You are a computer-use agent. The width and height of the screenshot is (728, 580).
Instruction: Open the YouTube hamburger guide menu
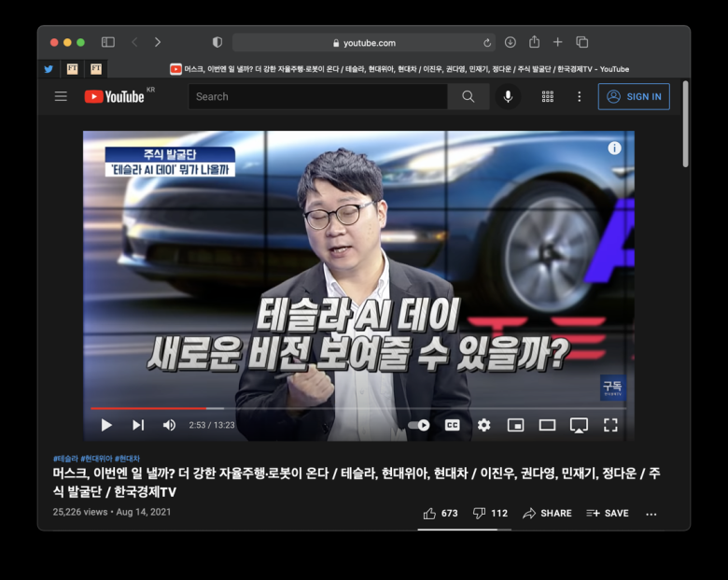(61, 97)
